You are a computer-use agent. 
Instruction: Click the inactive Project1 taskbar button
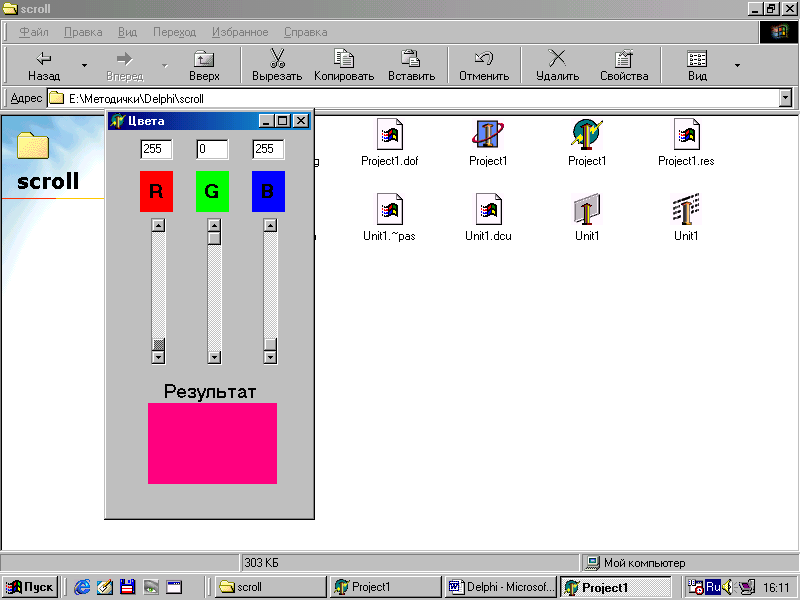click(386, 587)
